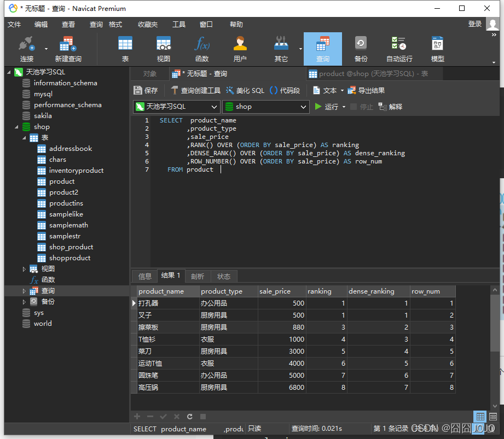
Task: Switch to form view icon
Action: (493, 417)
